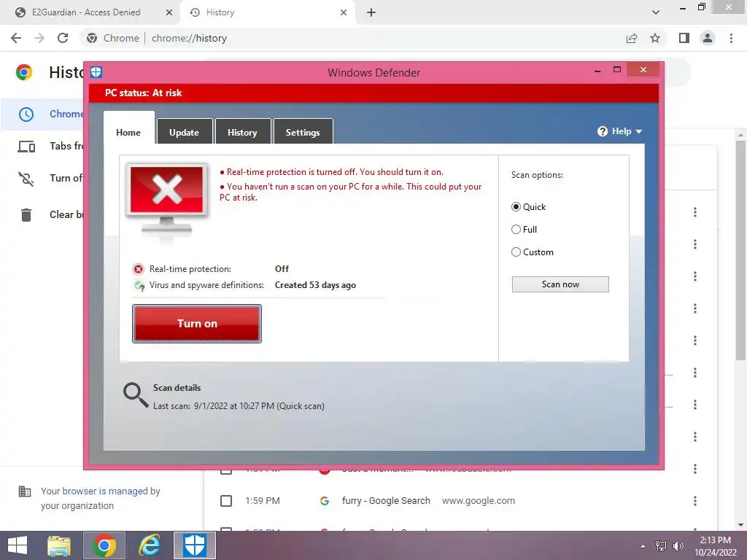The width and height of the screenshot is (747, 560).
Task: Reload the Chrome page
Action: tap(63, 38)
